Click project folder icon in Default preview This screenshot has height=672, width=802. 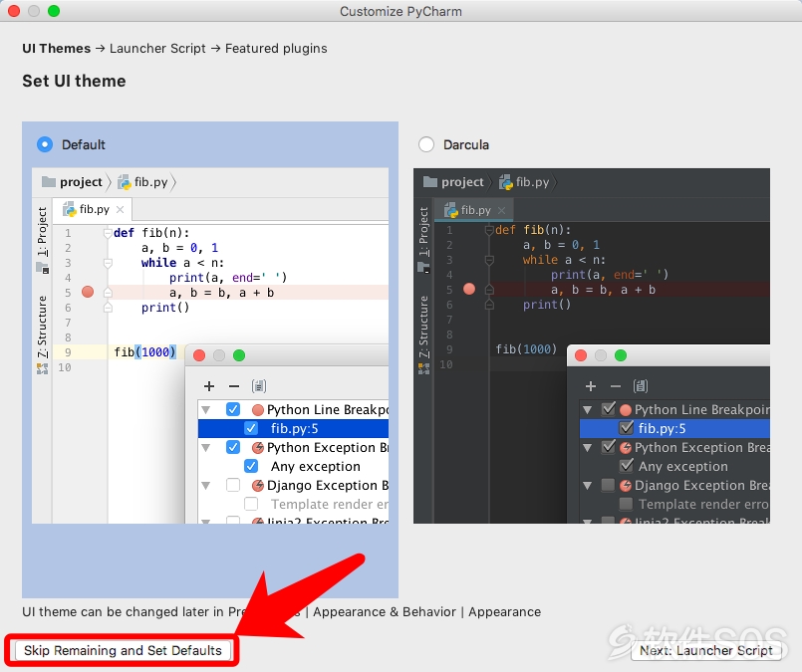pyautogui.click(x=49, y=181)
